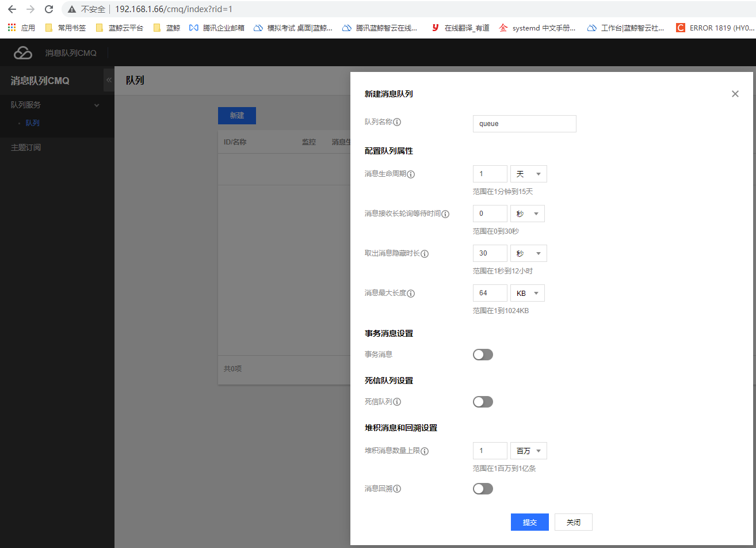Click the 监控 column header

(309, 142)
